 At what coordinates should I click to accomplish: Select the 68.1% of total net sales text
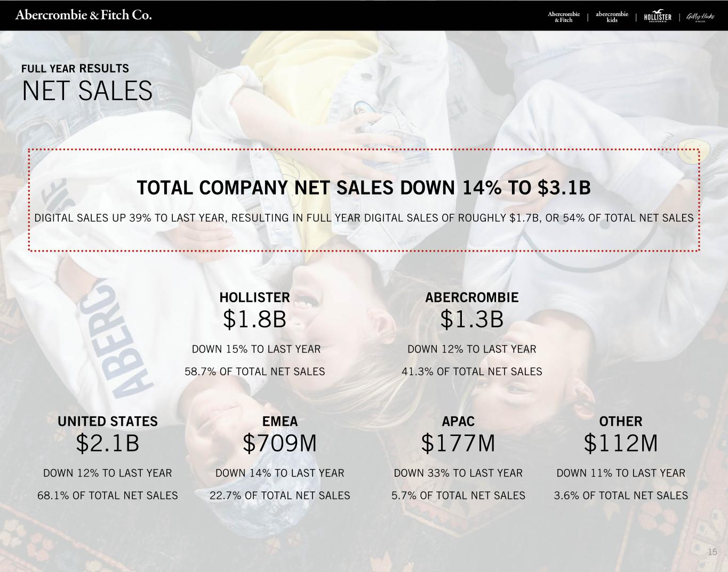click(108, 495)
